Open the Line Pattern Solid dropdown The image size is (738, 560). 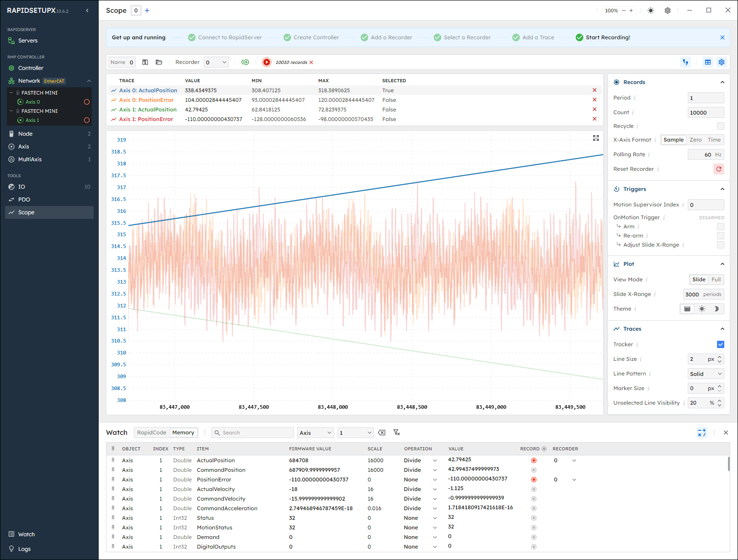pyautogui.click(x=706, y=374)
